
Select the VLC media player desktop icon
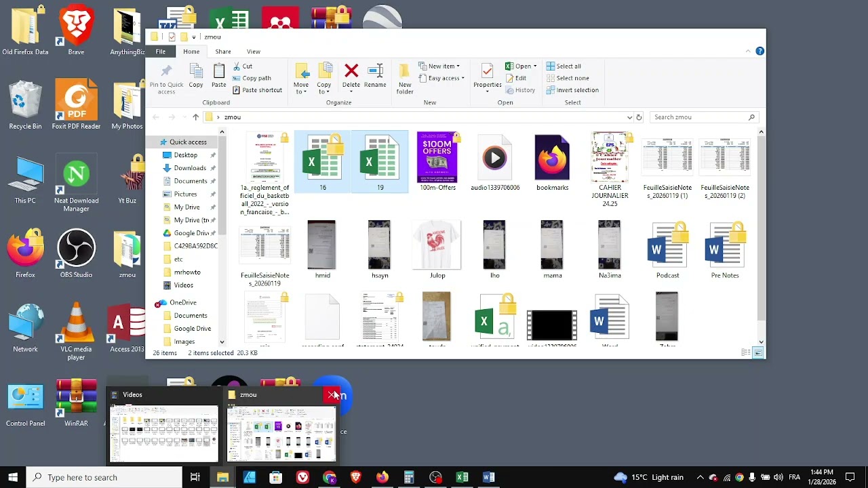[76, 331]
